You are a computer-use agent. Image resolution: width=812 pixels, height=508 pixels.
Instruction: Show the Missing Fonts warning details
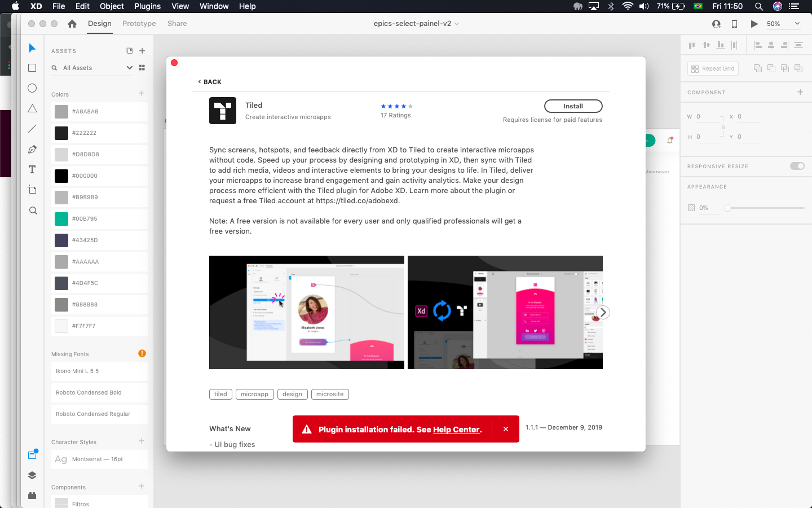pos(142,353)
